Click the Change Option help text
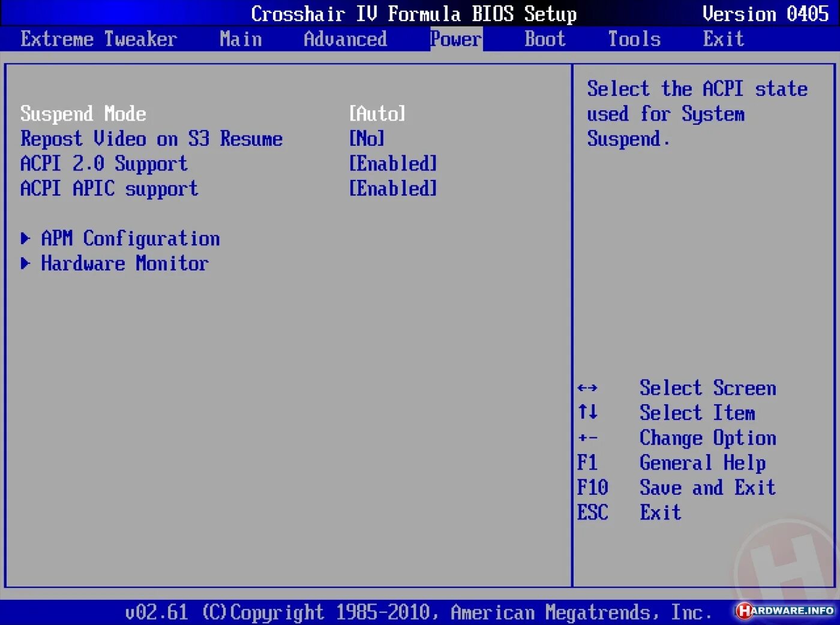This screenshot has height=625, width=840. [708, 438]
